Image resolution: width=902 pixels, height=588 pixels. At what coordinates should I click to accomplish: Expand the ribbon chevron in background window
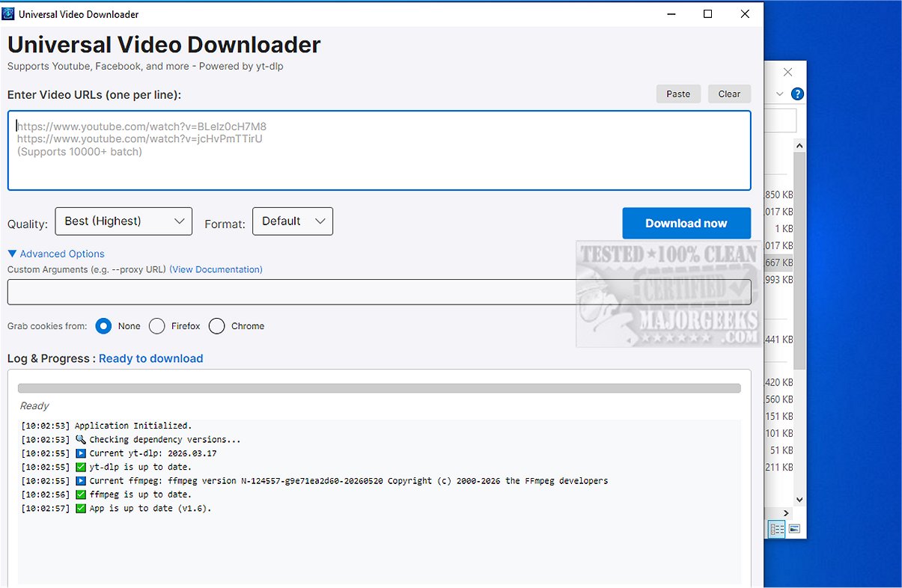[x=780, y=94]
